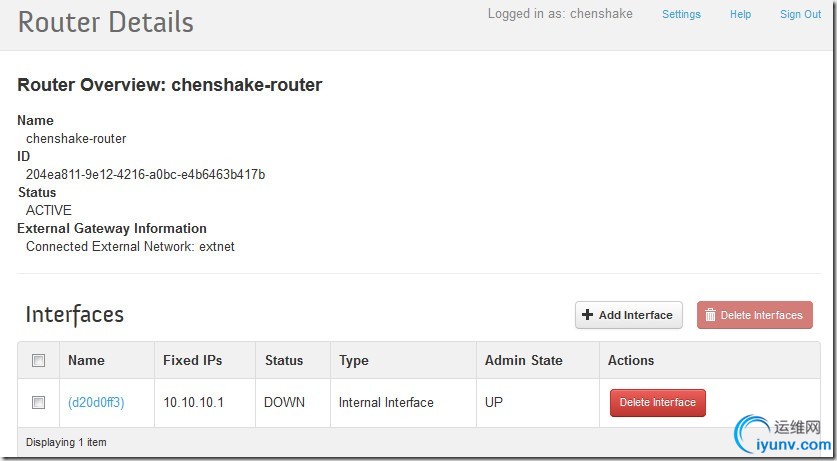Image resolution: width=837 pixels, height=461 pixels.
Task: Click the Connected External Network extnet text
Action: 130,246
